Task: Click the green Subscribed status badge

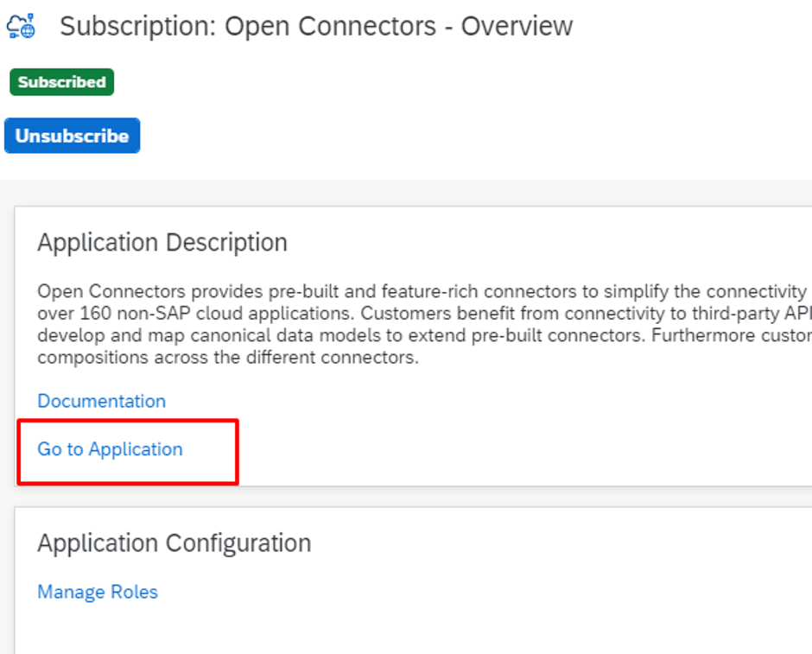Action: tap(61, 82)
